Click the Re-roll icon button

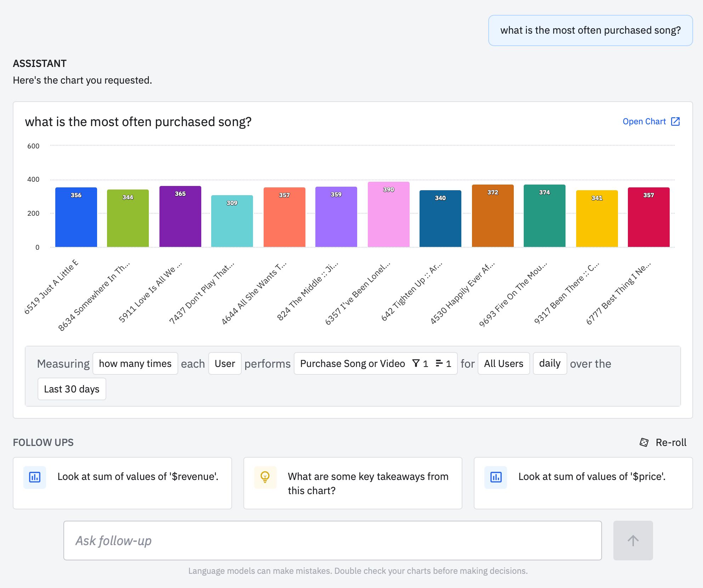643,443
